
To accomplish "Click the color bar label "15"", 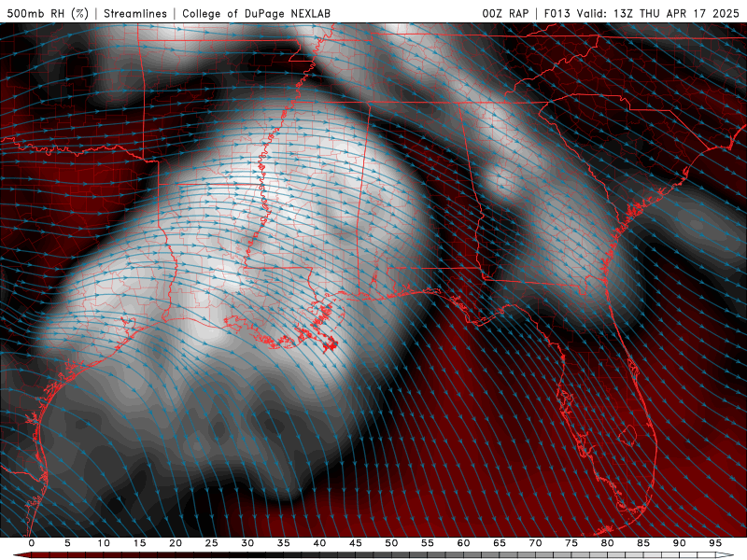I will coord(139,543).
